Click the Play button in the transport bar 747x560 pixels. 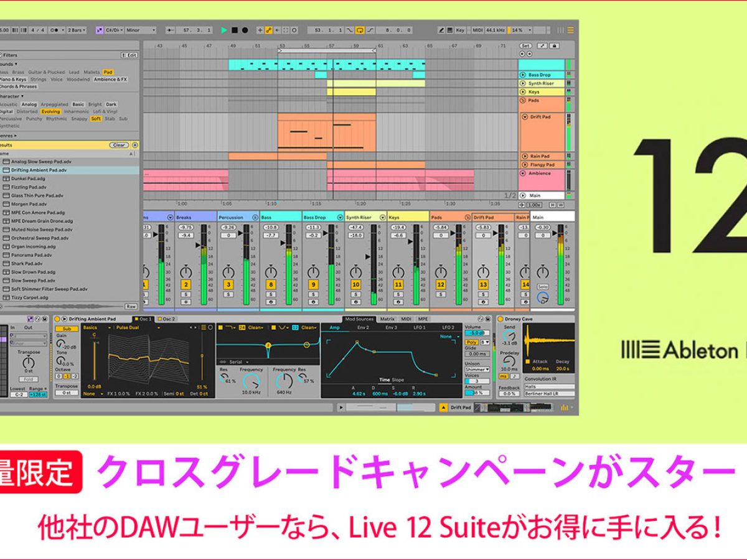point(223,29)
